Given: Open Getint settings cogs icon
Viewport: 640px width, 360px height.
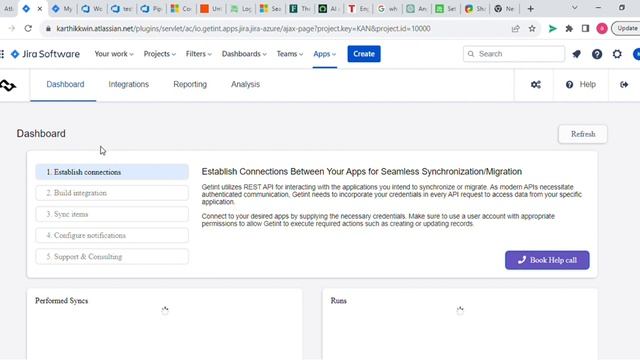Looking at the screenshot, I should point(536,84).
